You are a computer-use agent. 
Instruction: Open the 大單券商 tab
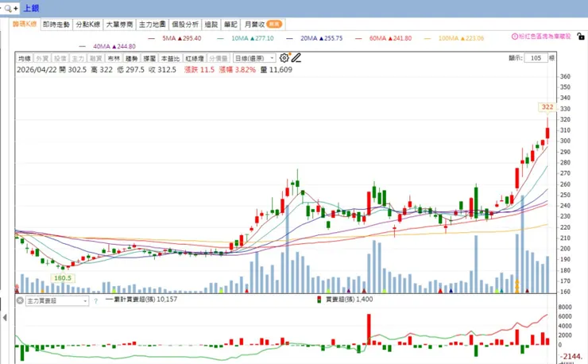120,25
